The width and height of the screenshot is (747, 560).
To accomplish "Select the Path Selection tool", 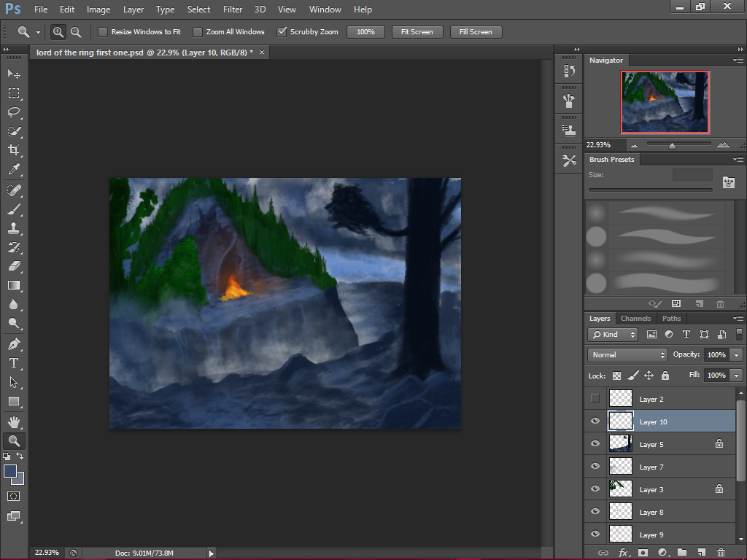I will point(14,382).
